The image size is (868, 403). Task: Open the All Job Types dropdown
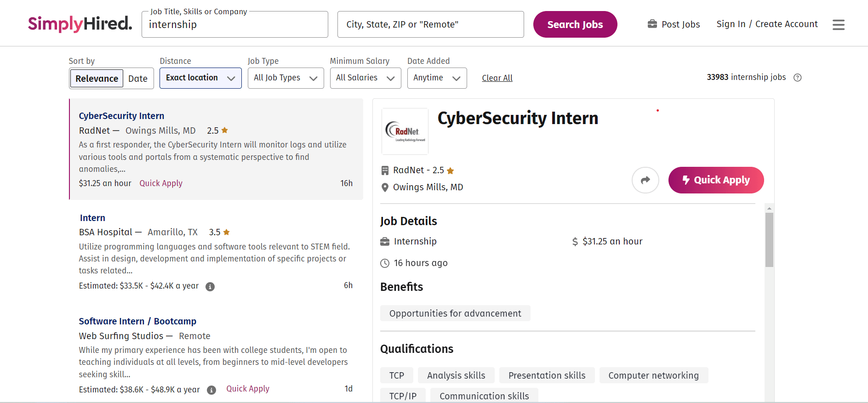click(x=286, y=78)
